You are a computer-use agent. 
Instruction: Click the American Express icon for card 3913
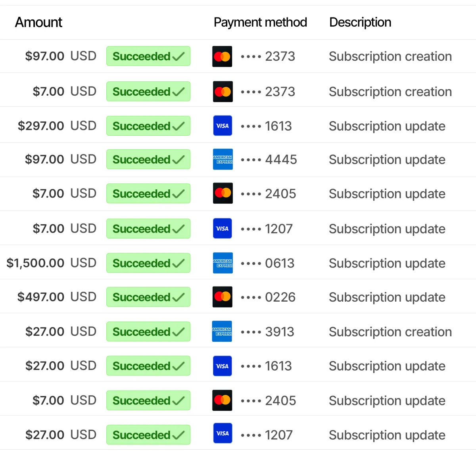coord(222,331)
